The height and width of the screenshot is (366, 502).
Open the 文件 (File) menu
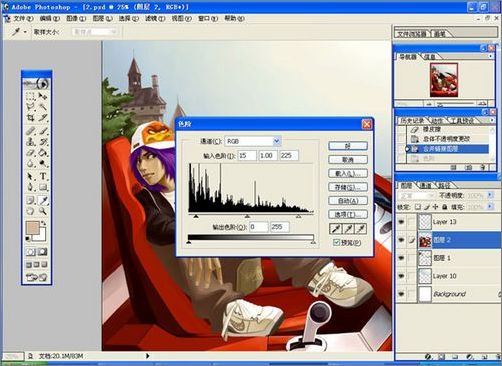point(23,19)
